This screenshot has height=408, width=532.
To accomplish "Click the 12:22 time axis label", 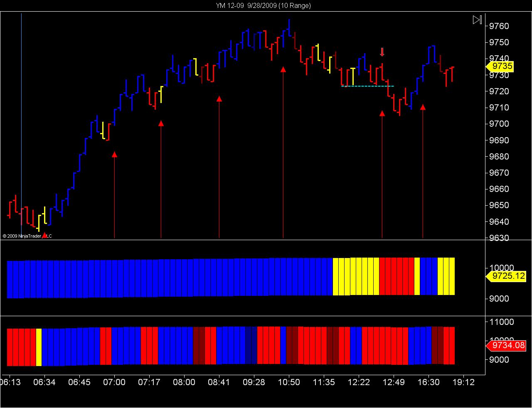I will [x=359, y=382].
